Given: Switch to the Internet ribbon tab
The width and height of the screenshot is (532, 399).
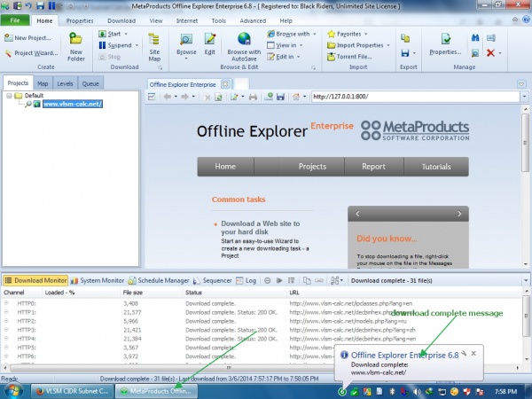Looking at the screenshot, I should [x=186, y=20].
